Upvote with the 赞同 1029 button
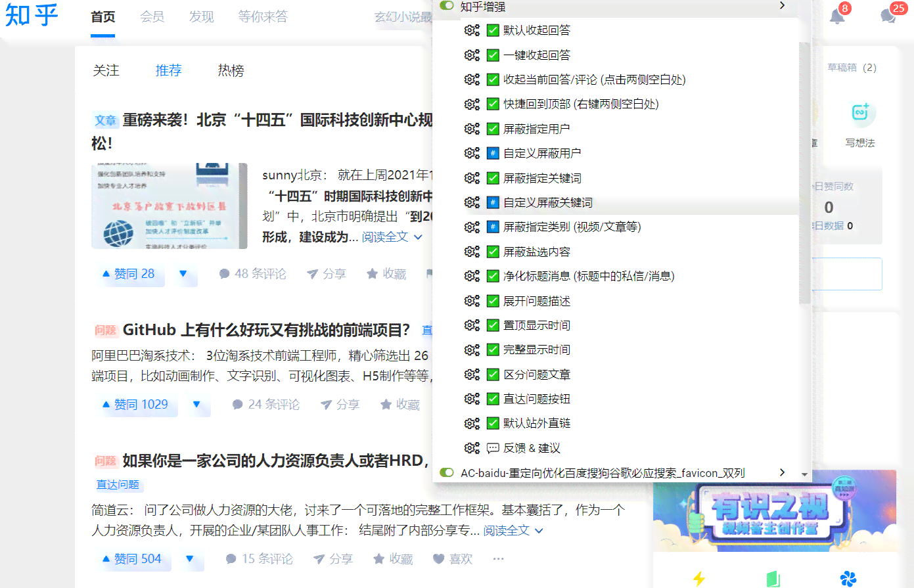 pos(135,405)
